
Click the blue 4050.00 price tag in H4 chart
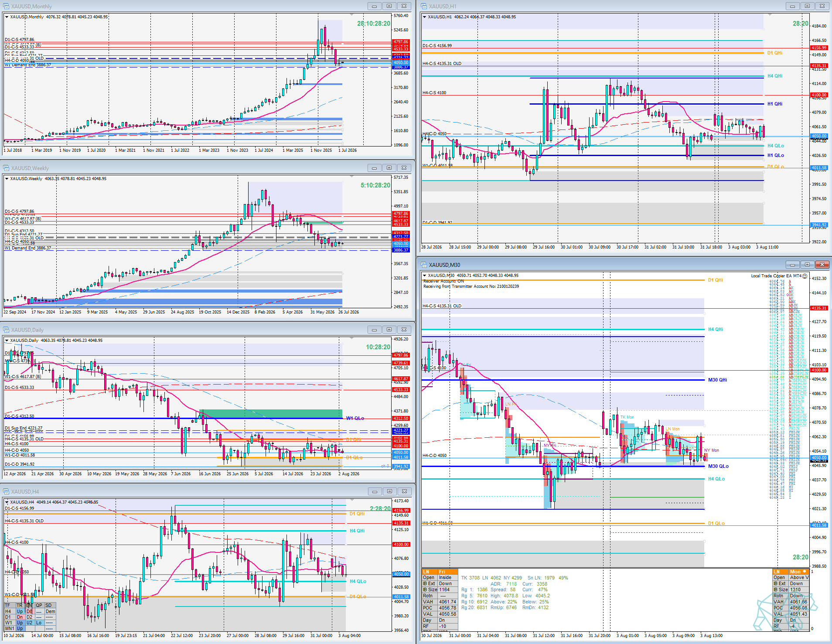point(401,574)
